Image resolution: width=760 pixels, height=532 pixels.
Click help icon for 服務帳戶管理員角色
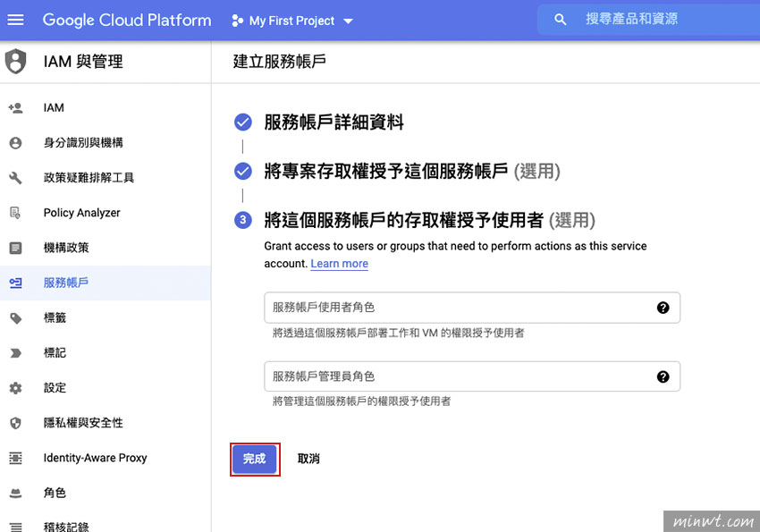663,376
